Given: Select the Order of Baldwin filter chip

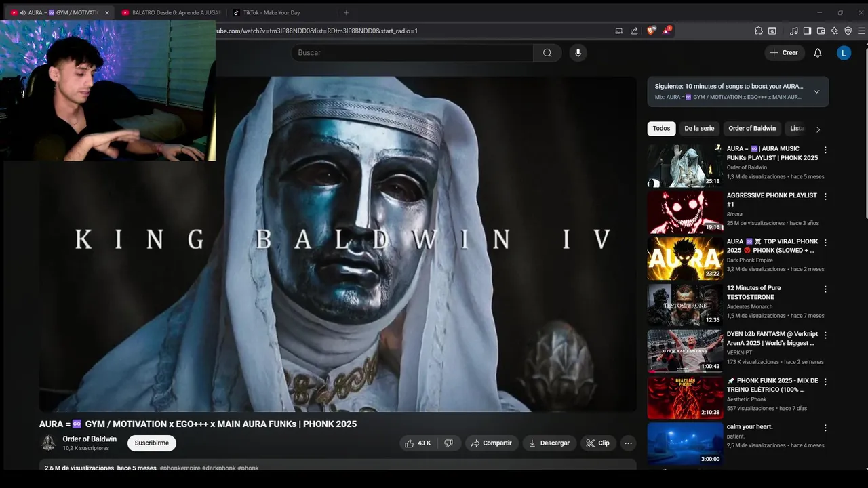Looking at the screenshot, I should point(752,129).
